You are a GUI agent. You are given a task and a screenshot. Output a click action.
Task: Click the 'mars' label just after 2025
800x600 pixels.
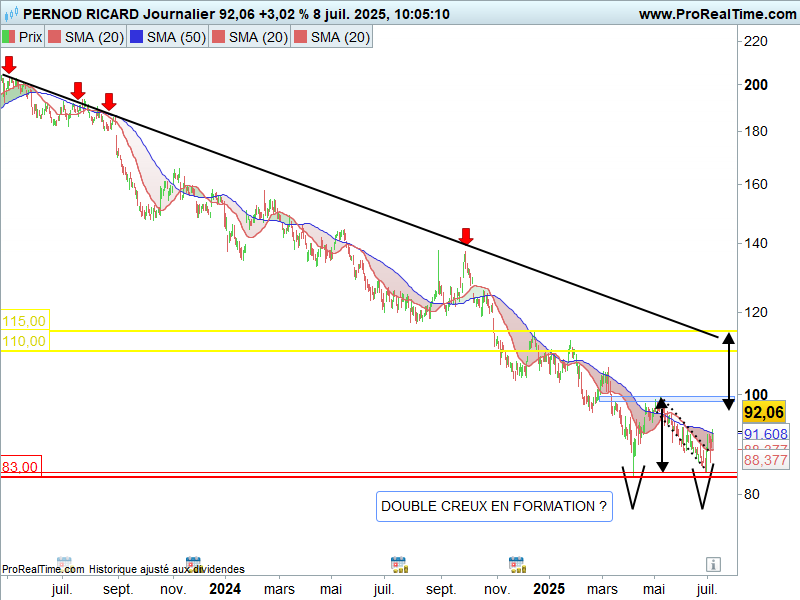[602, 589]
